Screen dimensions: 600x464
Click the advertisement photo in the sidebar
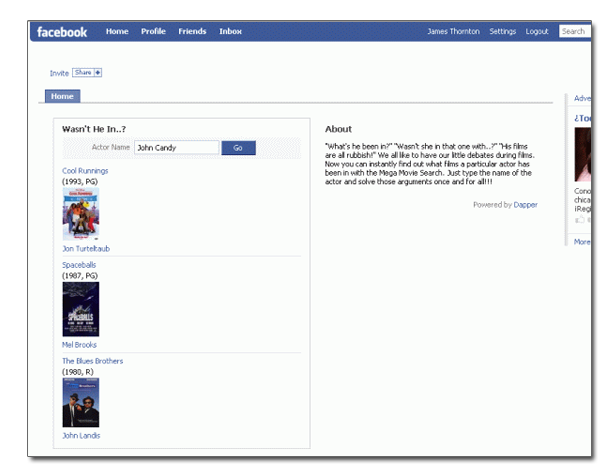(x=583, y=154)
